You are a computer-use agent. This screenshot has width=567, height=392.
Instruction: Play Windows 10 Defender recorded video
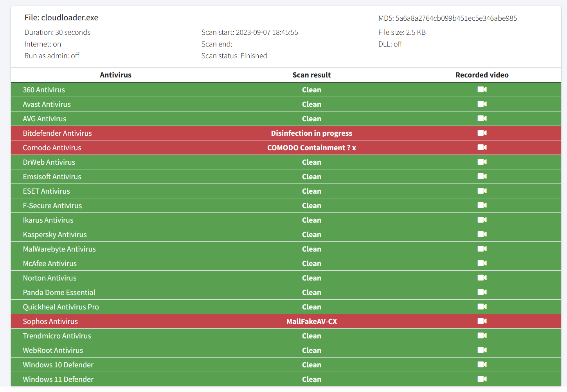click(482, 365)
